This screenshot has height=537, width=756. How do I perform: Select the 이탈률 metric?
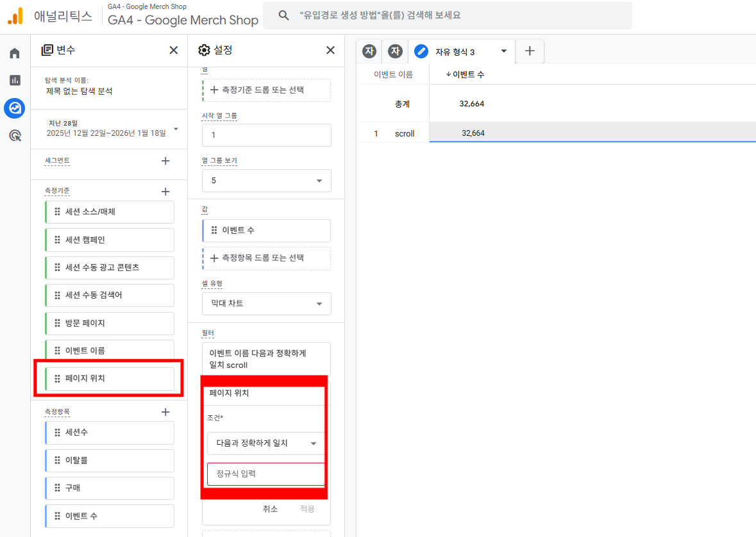click(x=110, y=460)
